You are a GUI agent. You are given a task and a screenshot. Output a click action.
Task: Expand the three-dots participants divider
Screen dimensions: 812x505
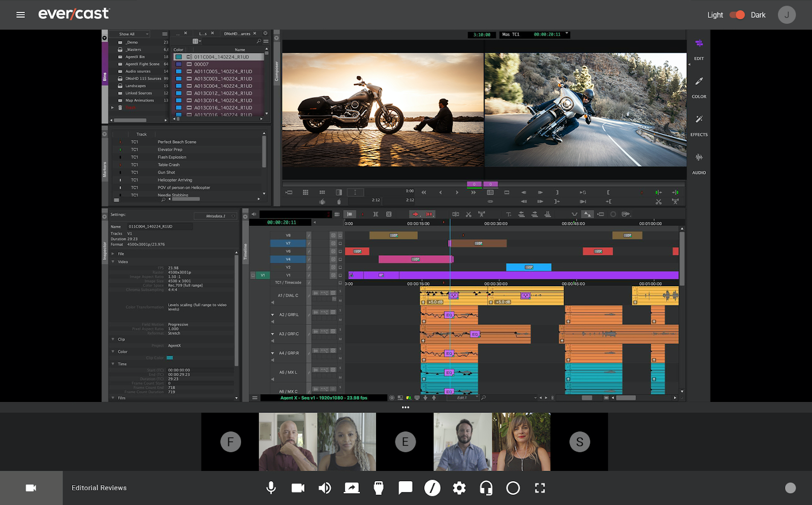[x=405, y=407]
